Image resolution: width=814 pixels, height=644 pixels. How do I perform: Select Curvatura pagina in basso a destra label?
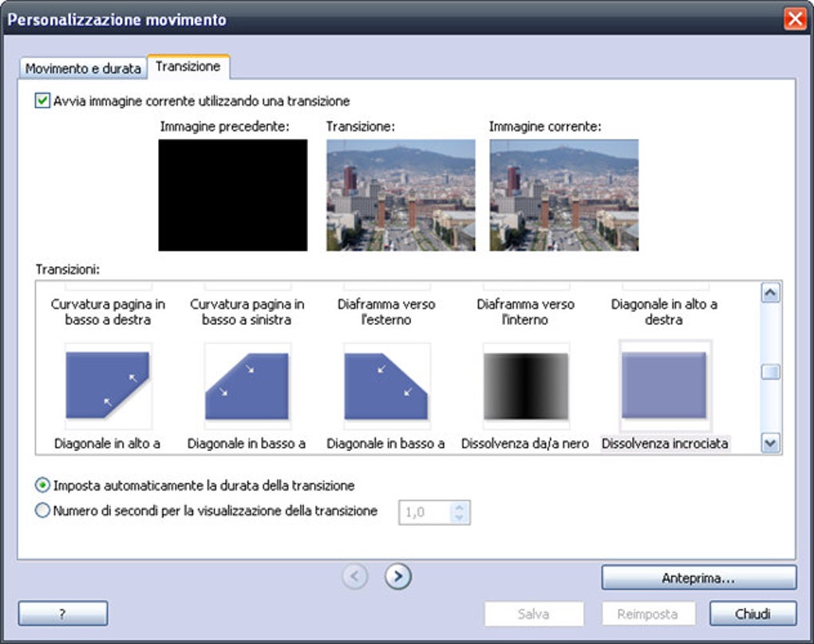click(x=108, y=312)
